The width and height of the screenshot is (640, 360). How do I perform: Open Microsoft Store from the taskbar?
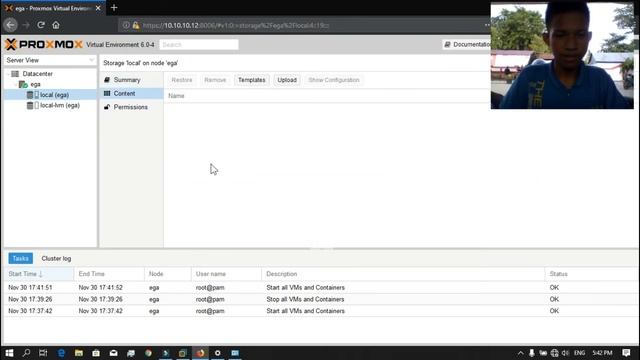pos(96,353)
